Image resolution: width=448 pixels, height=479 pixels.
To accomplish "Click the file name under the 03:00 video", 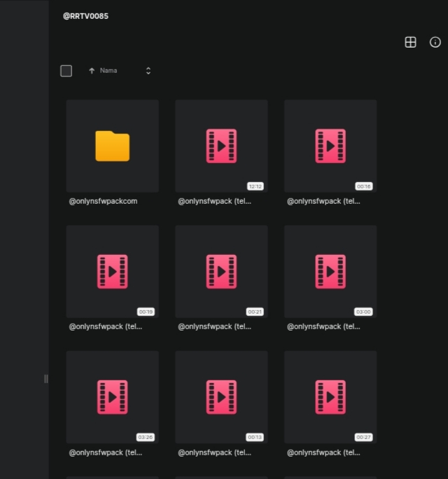I will coord(323,327).
